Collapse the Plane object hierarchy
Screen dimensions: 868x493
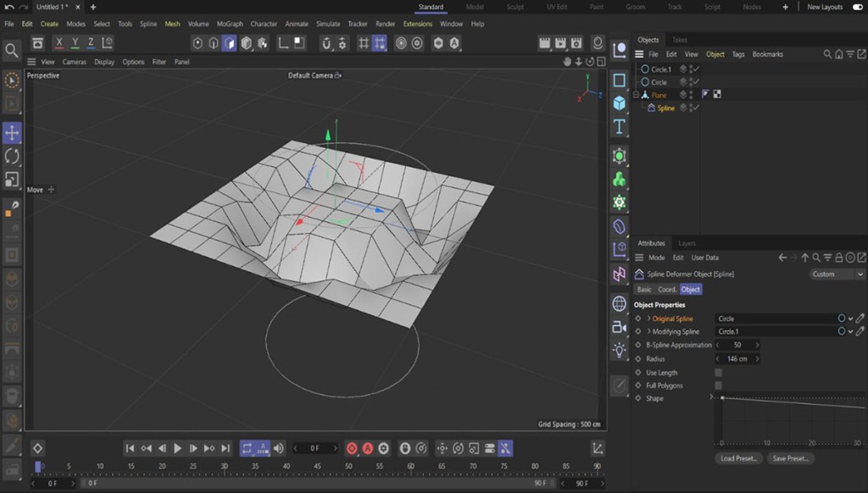pos(637,95)
